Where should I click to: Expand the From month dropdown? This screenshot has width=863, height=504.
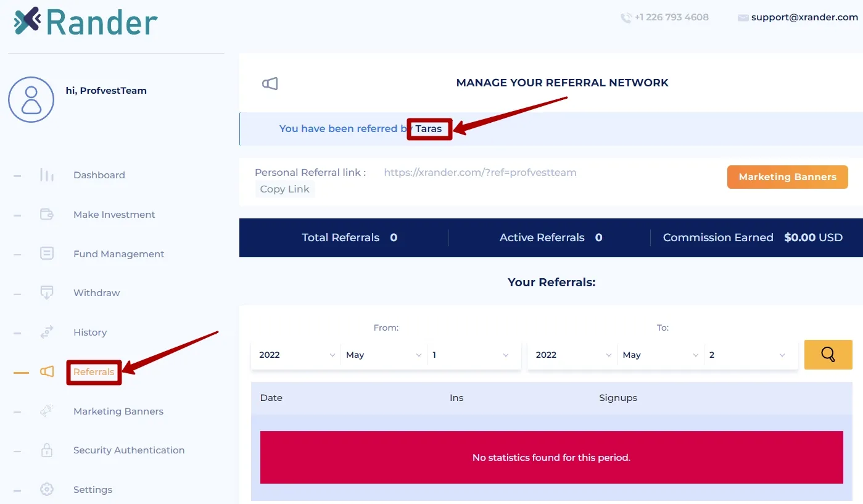coord(384,355)
